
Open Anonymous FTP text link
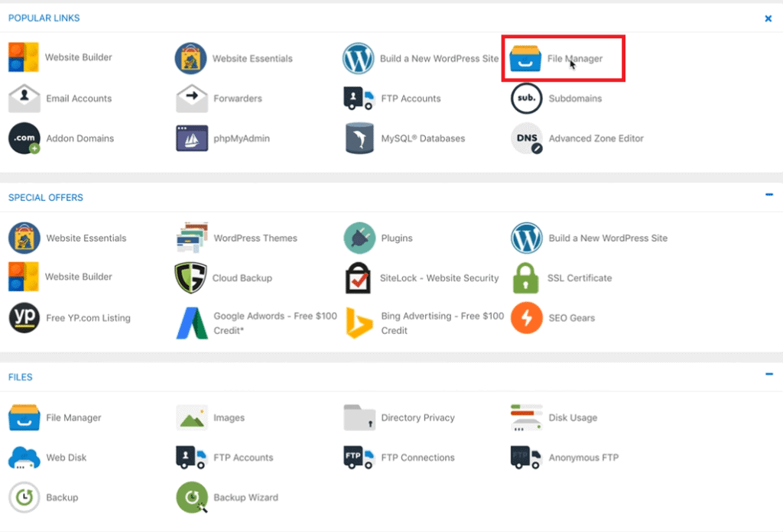[x=583, y=458]
